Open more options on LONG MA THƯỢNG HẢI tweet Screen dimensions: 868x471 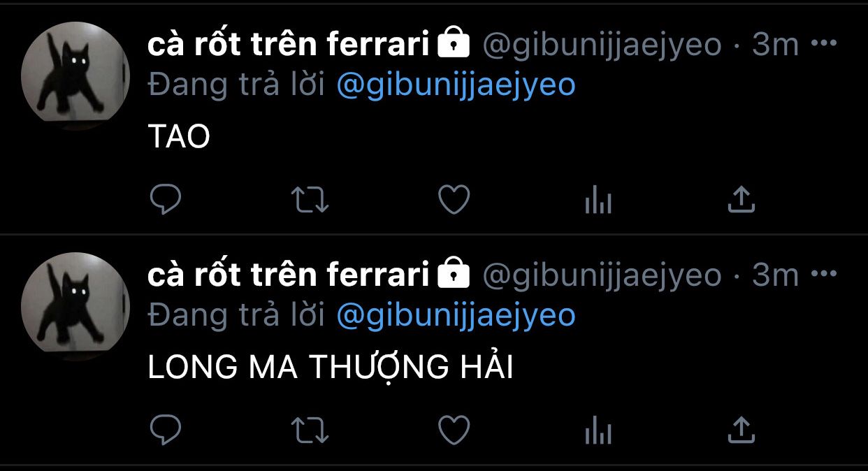pos(823,275)
